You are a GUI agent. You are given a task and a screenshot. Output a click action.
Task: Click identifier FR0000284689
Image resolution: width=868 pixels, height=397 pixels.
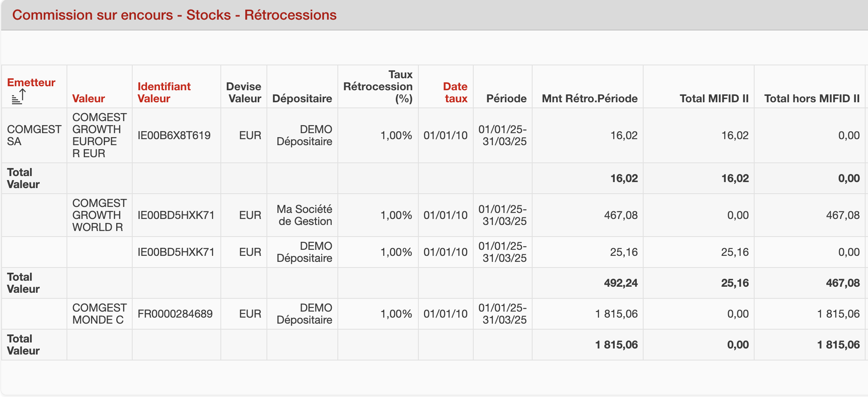coord(175,314)
